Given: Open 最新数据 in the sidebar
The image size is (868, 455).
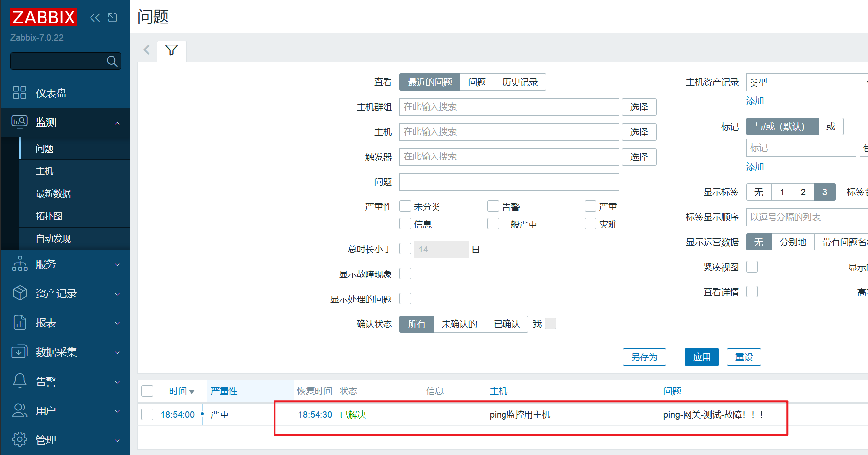Looking at the screenshot, I should click(53, 194).
